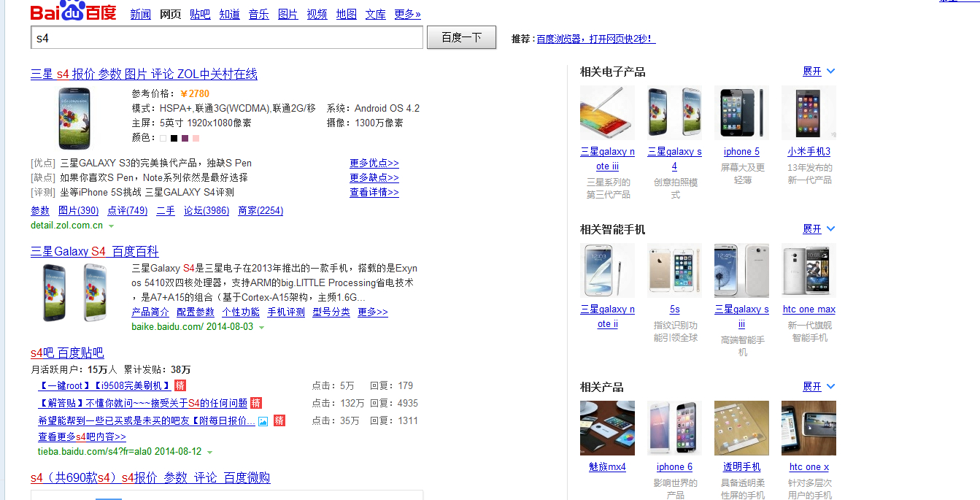
Task: Switch to 音乐 search tab
Action: tap(258, 14)
